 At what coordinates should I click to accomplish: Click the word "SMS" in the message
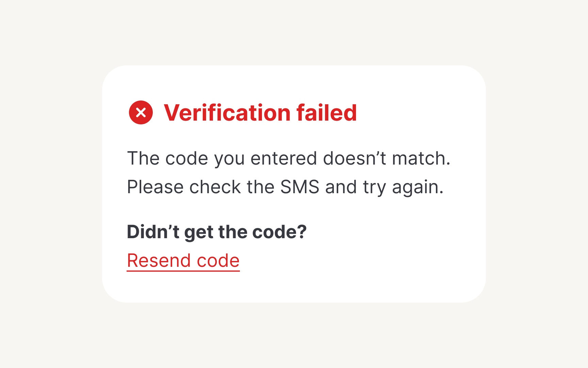point(299,187)
